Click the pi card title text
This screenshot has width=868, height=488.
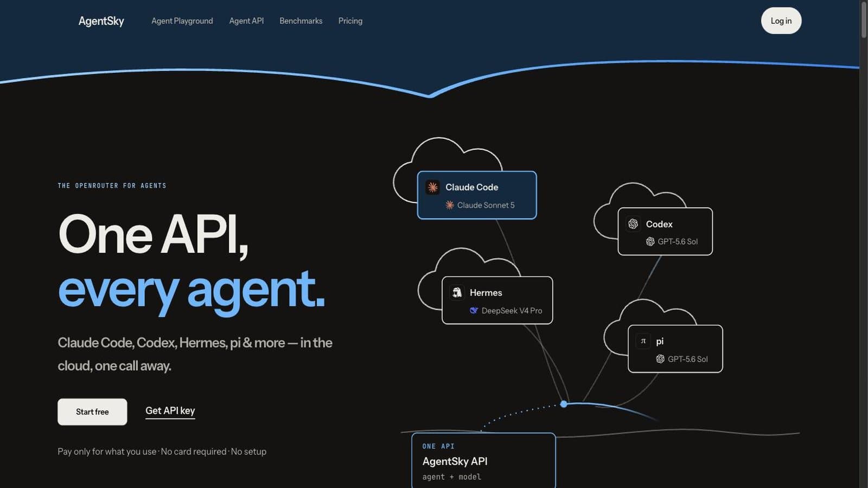(x=660, y=341)
